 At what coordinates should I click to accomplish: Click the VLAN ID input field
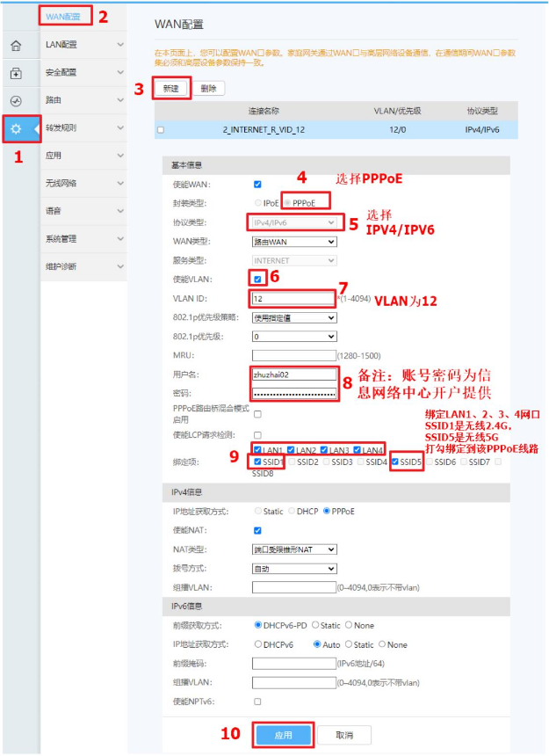click(294, 299)
